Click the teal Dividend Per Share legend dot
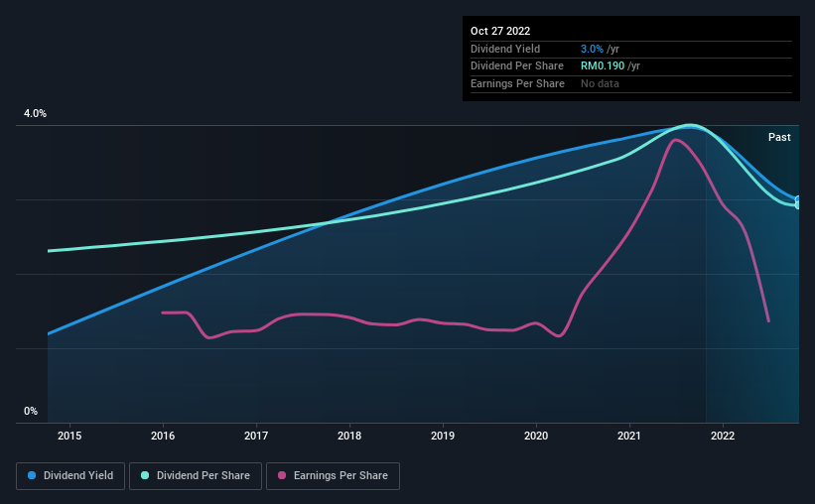The width and height of the screenshot is (815, 504). [145, 476]
